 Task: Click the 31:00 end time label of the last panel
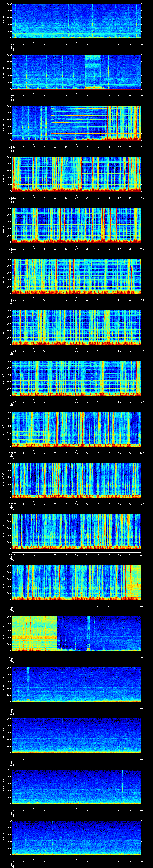(141, 861)
